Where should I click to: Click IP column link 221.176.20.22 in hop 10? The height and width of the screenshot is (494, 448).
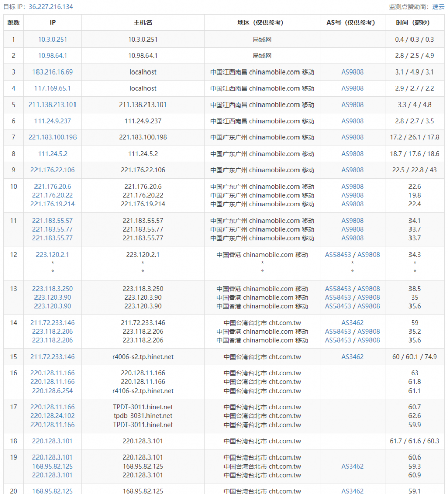click(x=53, y=195)
